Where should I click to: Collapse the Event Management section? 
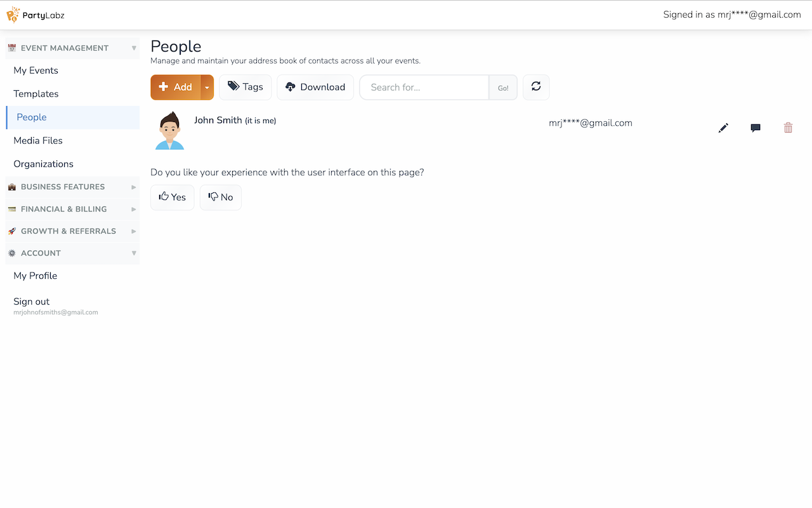72,48
